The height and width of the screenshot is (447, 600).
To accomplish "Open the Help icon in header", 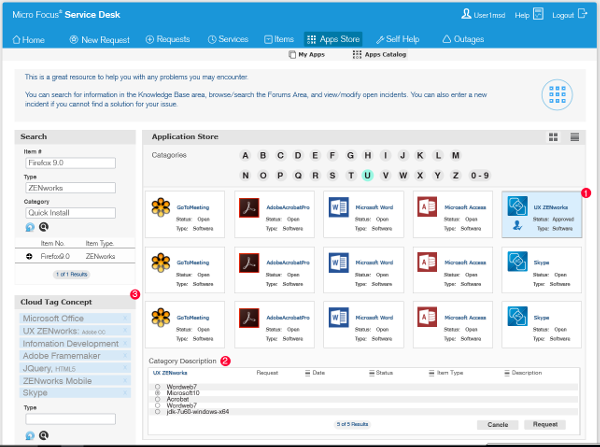I will 538,14.
